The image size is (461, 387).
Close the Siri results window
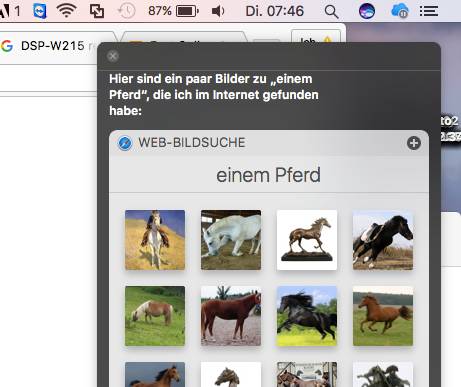pos(113,56)
